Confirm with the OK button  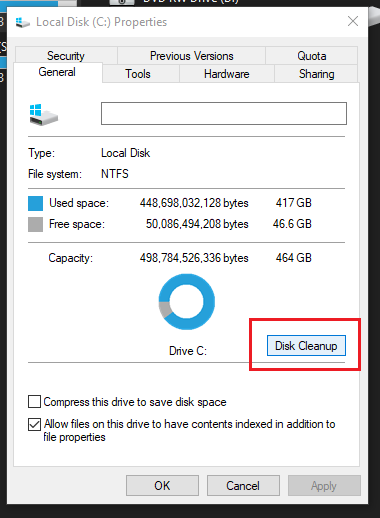(162, 486)
